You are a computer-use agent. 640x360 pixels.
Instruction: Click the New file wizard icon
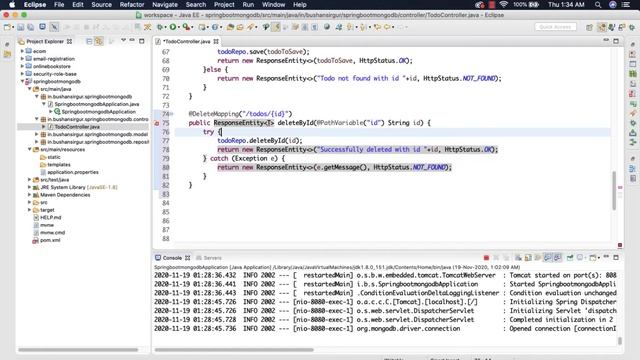pyautogui.click(x=7, y=27)
